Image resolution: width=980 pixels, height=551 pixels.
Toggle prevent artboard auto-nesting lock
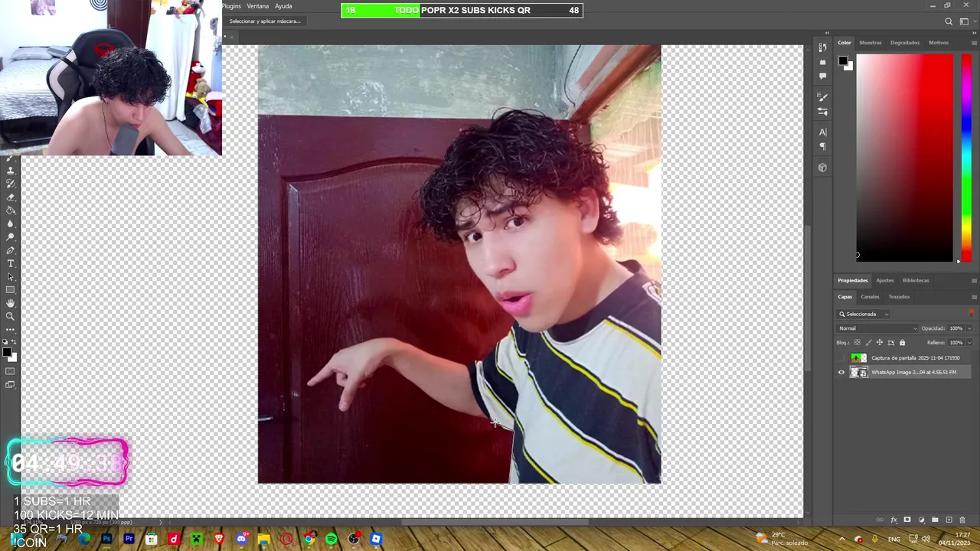(x=891, y=342)
